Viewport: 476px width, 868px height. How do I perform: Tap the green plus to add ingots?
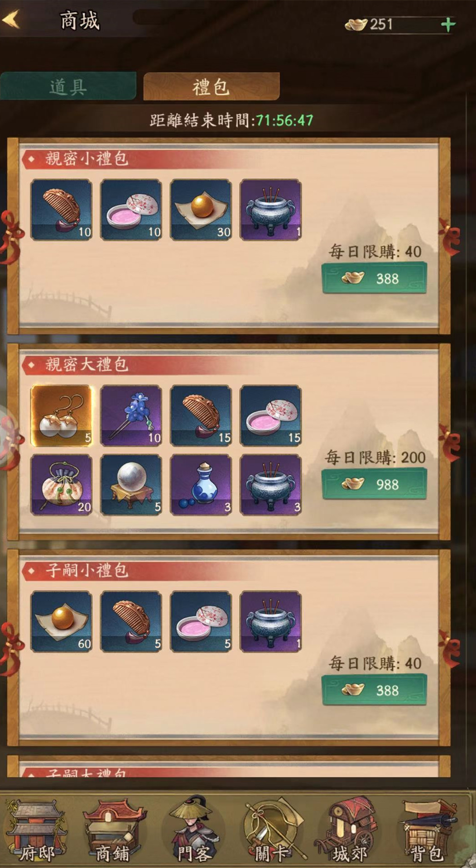point(448,24)
